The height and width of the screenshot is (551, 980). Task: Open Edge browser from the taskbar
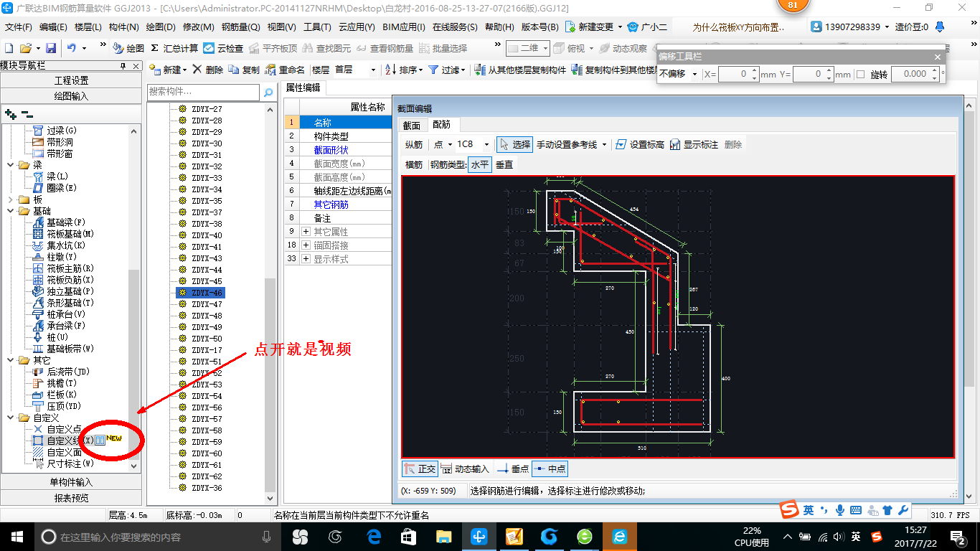point(374,536)
